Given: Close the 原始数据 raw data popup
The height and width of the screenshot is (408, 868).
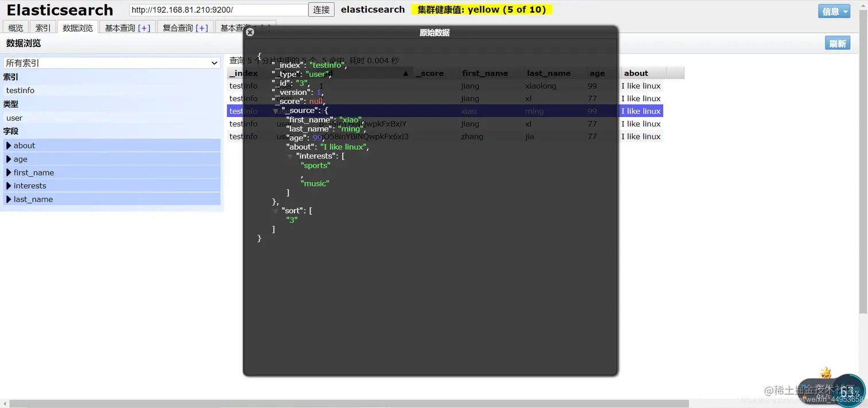Looking at the screenshot, I should point(250,32).
